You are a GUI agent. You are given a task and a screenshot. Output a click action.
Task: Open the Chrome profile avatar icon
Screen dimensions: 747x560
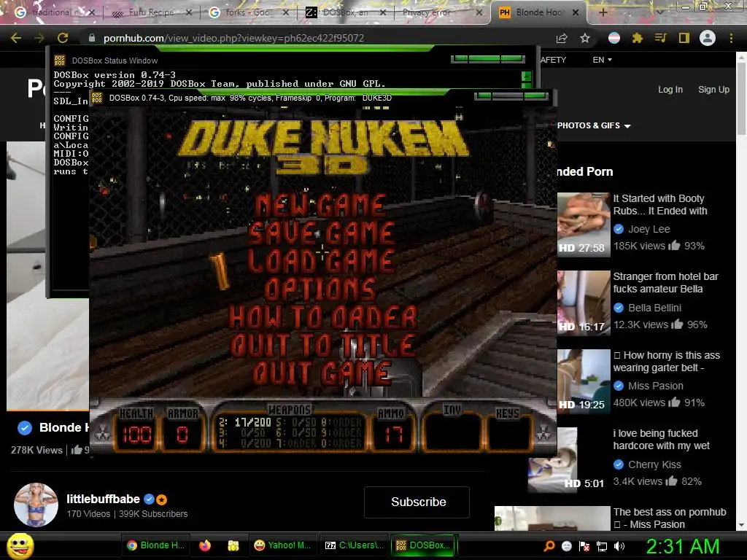point(708,38)
